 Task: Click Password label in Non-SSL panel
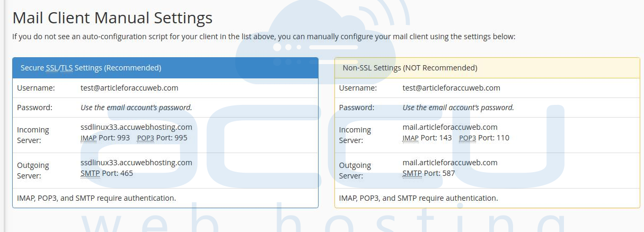(x=357, y=108)
